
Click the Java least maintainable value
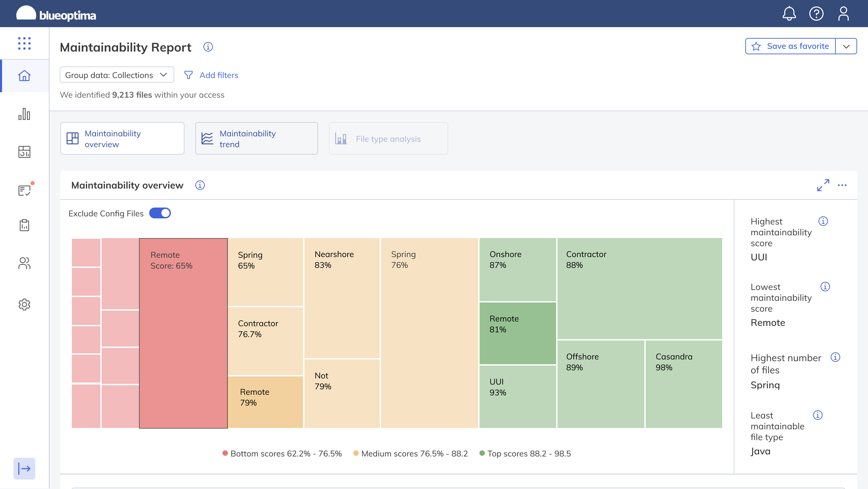761,451
